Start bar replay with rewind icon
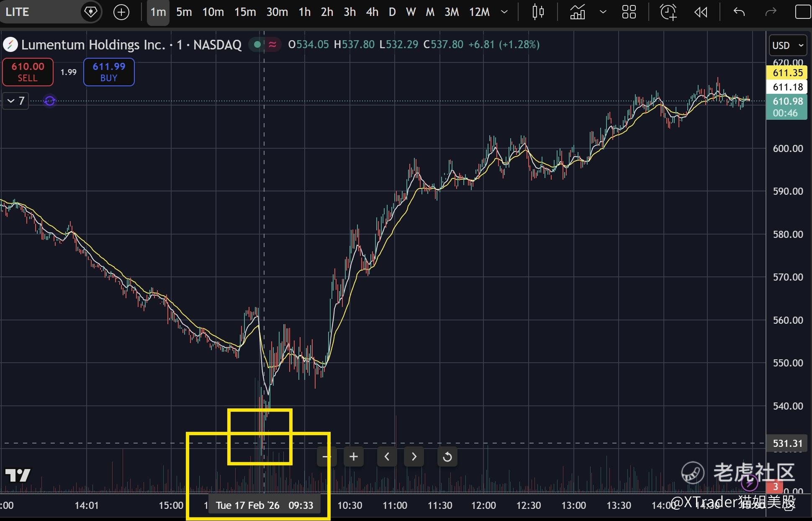Image resolution: width=812 pixels, height=521 pixels. tap(701, 12)
